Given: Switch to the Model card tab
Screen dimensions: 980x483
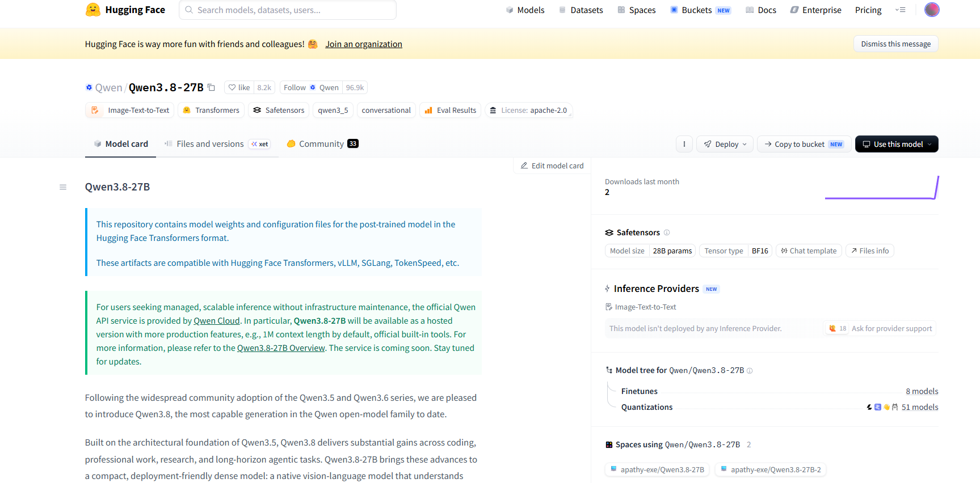Looking at the screenshot, I should click(120, 144).
